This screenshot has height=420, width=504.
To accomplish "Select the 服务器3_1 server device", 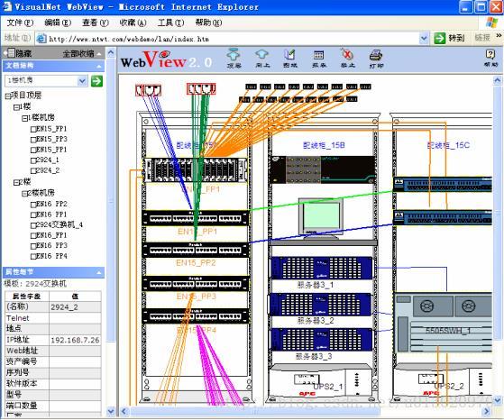I will click(x=322, y=268).
